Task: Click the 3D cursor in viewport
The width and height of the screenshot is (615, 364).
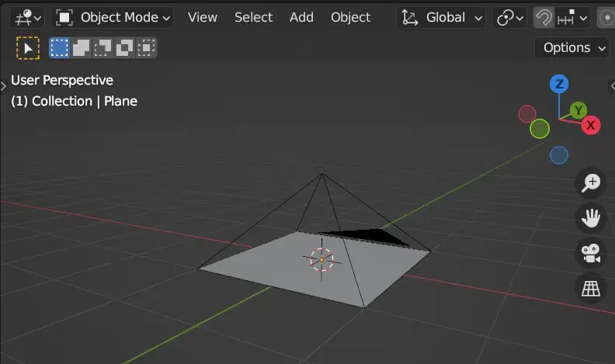Action: point(321,259)
